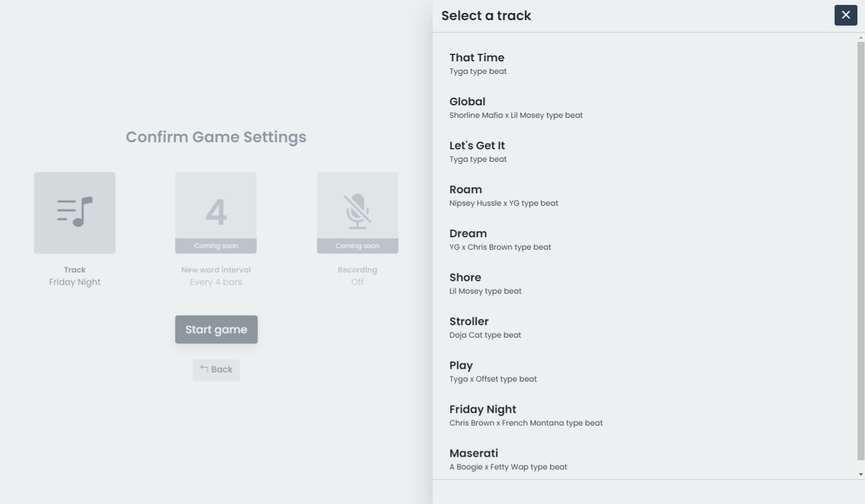Pick the Let's Get It track

point(644,152)
